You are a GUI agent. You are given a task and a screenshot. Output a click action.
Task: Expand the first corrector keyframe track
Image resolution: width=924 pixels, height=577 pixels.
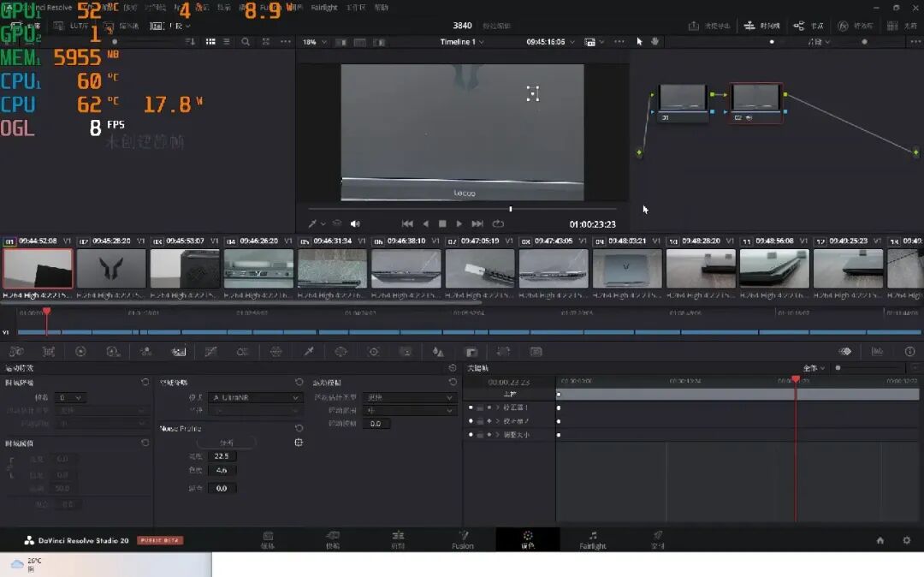[x=498, y=407]
